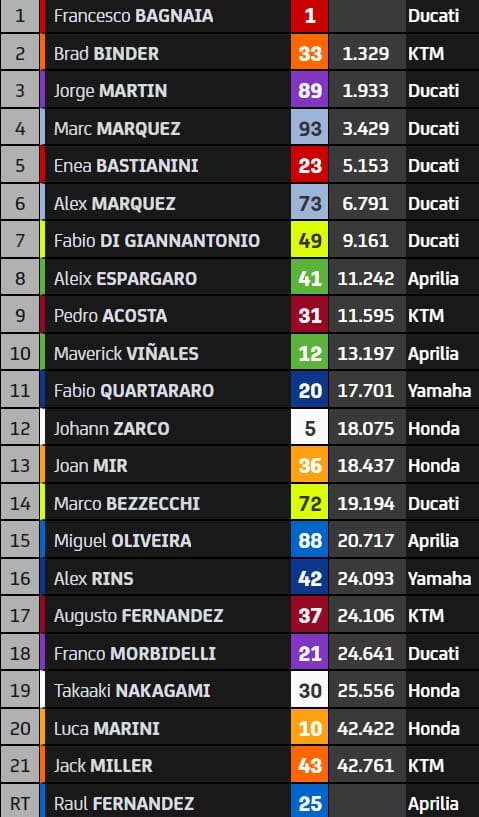479x817 pixels.
Task: Click Pedro ACOSTA rider name
Action: tap(110, 316)
